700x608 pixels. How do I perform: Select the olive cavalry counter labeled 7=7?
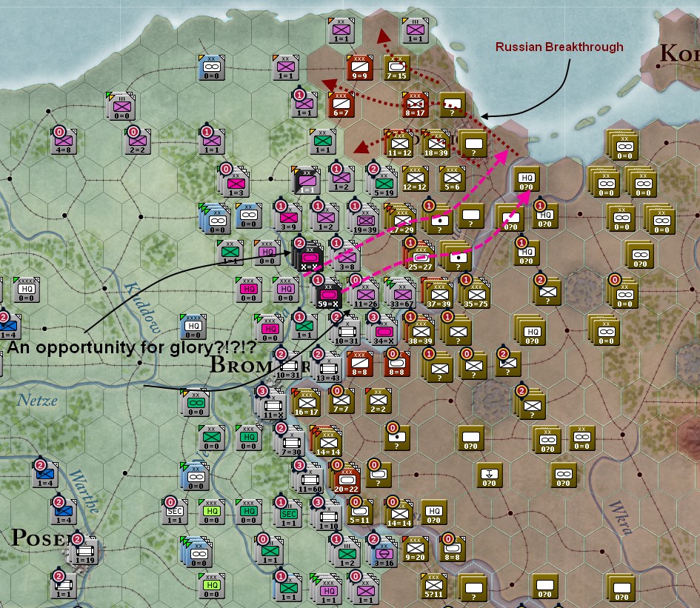[341, 401]
